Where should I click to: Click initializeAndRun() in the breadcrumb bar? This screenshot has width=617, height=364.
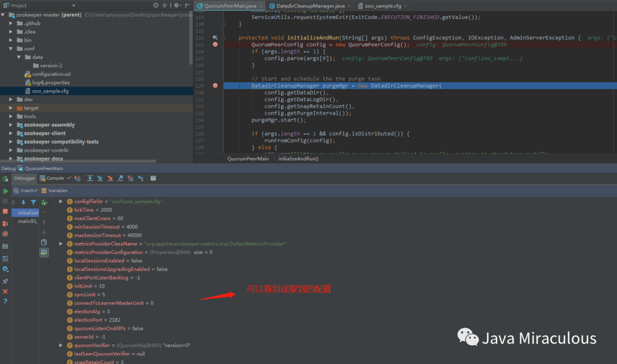(x=298, y=159)
